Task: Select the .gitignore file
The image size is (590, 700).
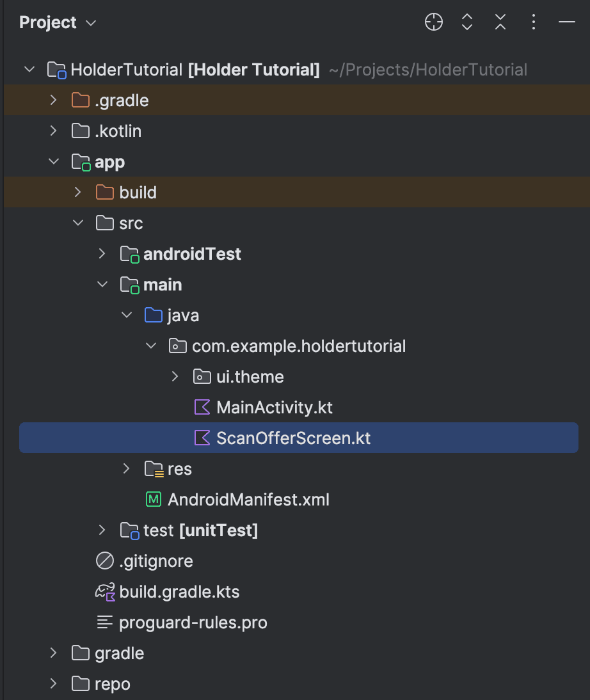Action: 155,561
